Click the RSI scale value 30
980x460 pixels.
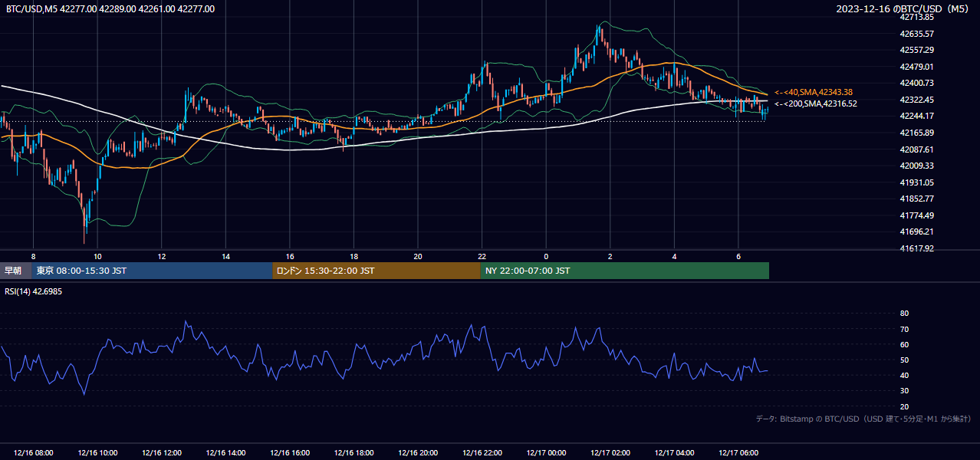[904, 391]
